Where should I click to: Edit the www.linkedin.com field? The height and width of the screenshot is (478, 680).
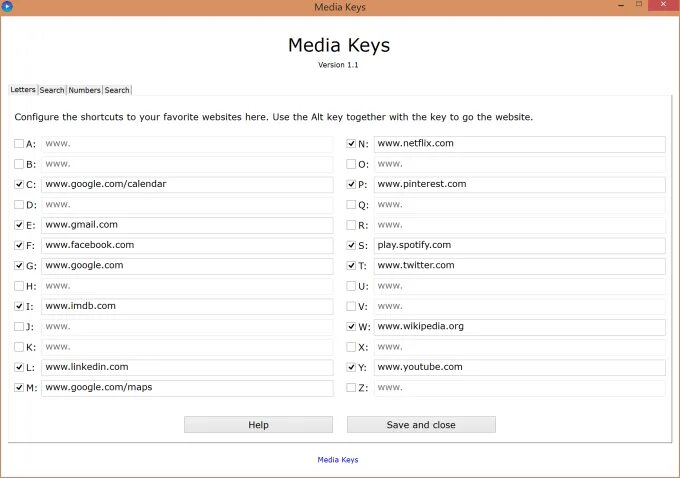[x=187, y=367]
